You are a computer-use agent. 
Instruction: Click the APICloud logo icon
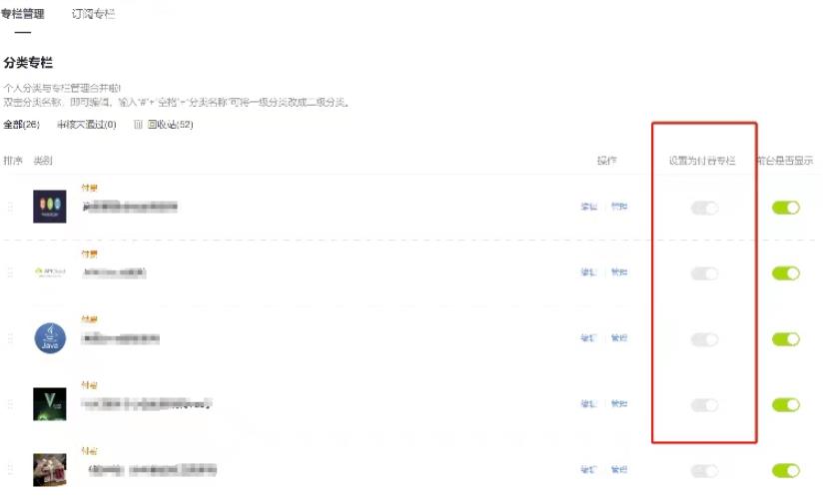(50, 272)
